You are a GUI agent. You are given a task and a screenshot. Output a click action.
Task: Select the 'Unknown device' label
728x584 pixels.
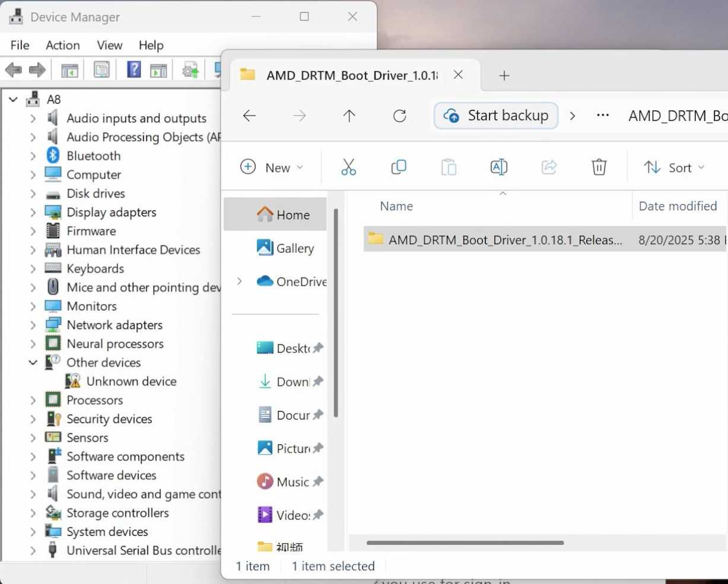132,381
